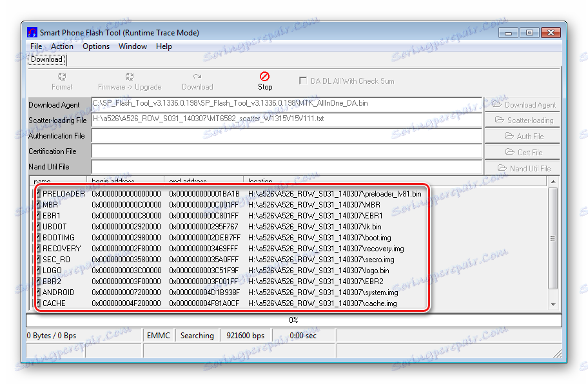The height and width of the screenshot is (384, 588).
Task: Click the Auth File browse button
Action: coord(522,136)
